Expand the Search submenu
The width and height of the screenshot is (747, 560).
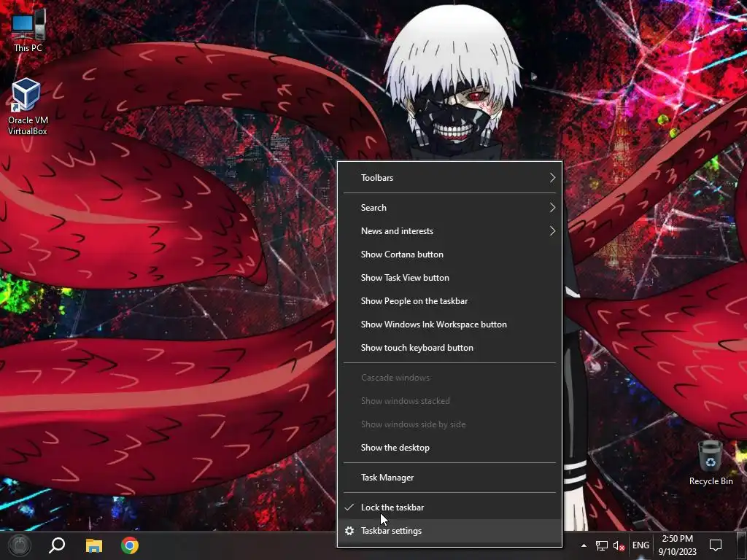(x=449, y=208)
